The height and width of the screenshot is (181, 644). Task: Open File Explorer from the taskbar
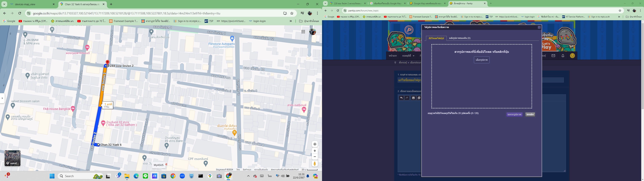pyautogui.click(x=127, y=176)
